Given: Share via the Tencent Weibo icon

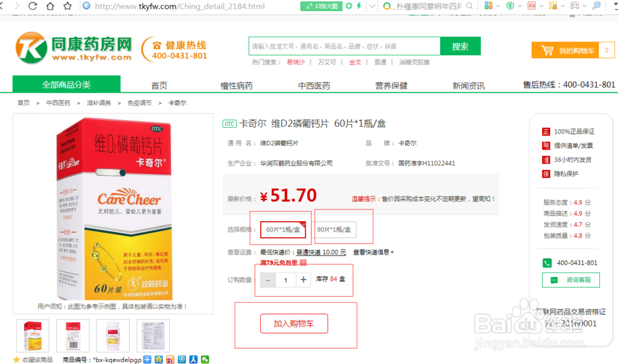Looking at the screenshot, I should (182, 359).
